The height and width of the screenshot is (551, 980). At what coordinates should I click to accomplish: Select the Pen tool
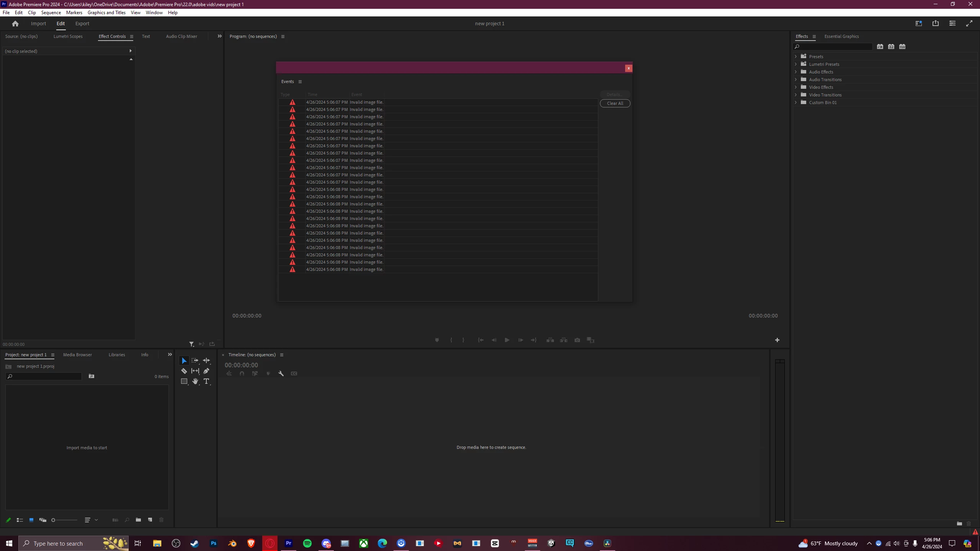206,371
